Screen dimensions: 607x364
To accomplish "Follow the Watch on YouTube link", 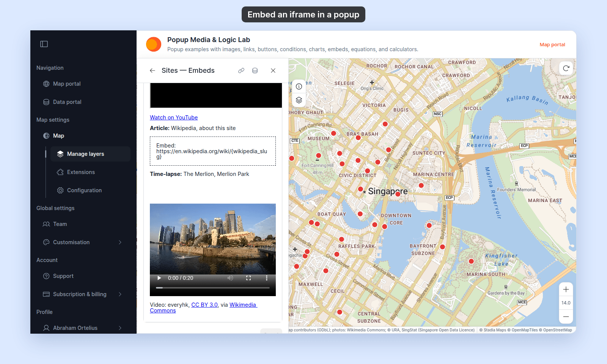I will 174,118.
